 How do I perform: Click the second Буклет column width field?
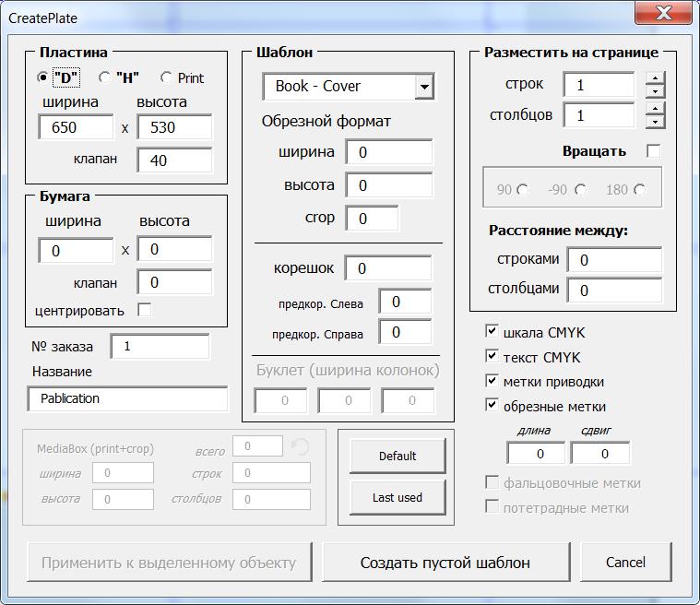point(344,400)
